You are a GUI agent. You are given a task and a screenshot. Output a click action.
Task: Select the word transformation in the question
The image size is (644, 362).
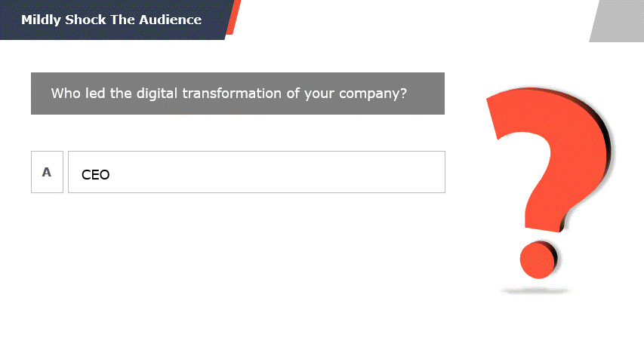[x=233, y=94]
